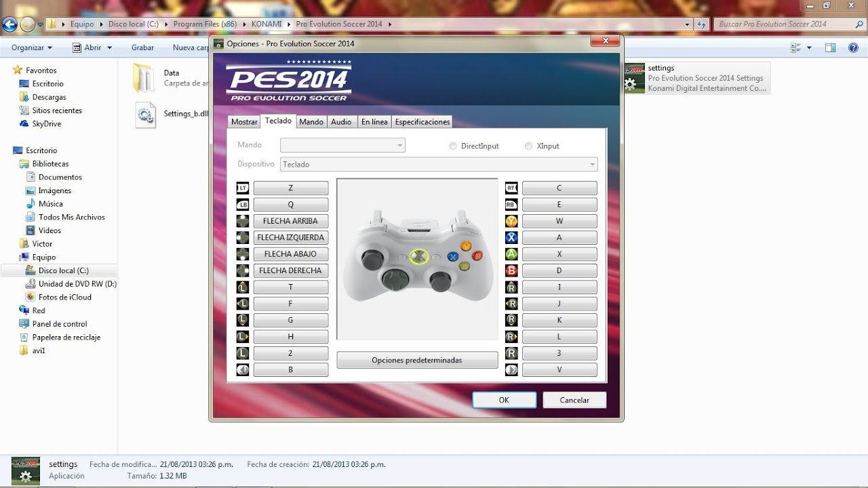Open Explorer help button
This screenshot has height=488, width=868.
click(853, 47)
